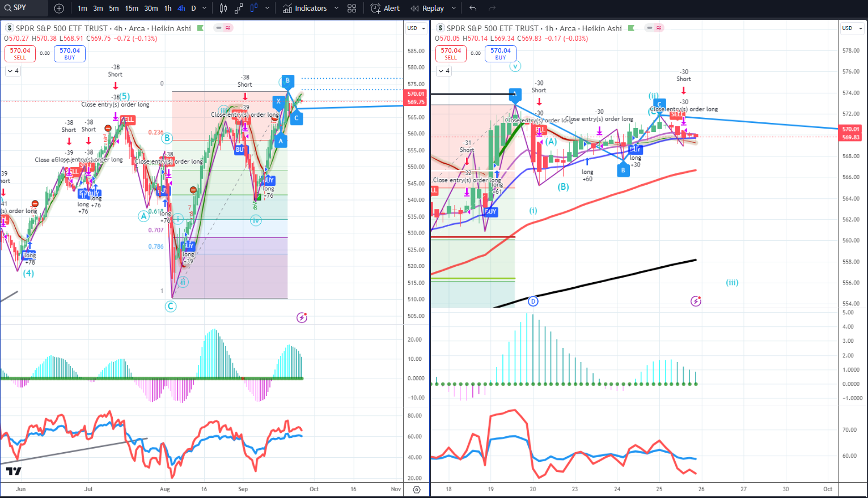
Task: Open the Indicators dialog
Action: pos(305,8)
